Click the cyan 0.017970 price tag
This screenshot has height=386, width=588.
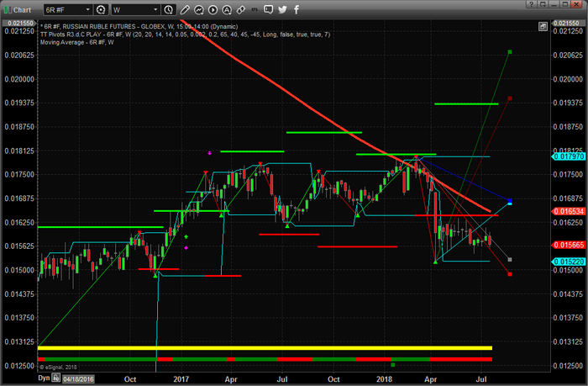pyautogui.click(x=569, y=156)
